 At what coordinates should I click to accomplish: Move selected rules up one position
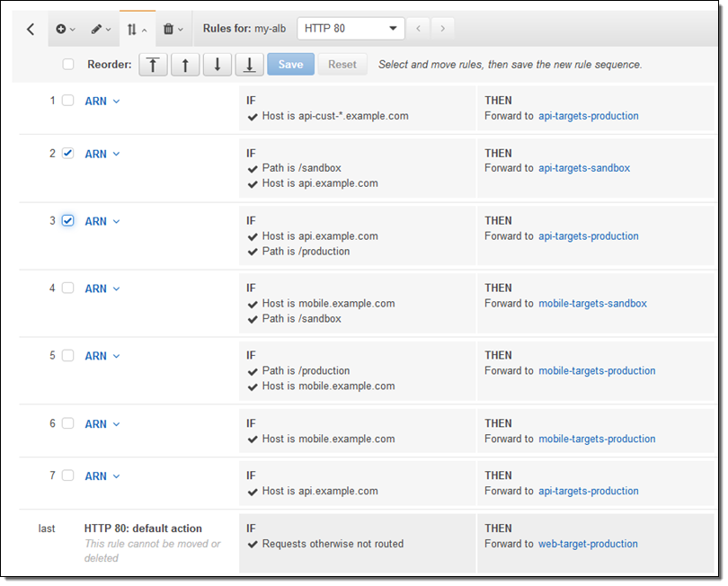click(185, 65)
